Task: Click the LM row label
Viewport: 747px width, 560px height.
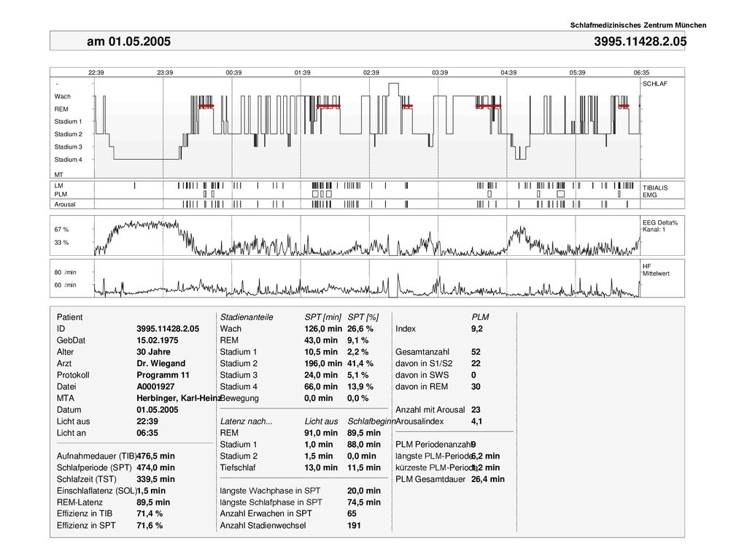Action: pyautogui.click(x=58, y=186)
